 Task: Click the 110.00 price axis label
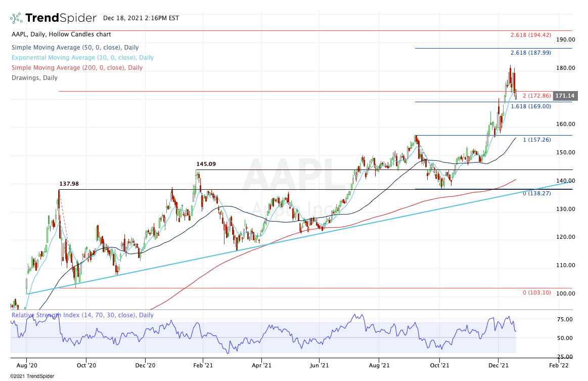click(x=565, y=266)
